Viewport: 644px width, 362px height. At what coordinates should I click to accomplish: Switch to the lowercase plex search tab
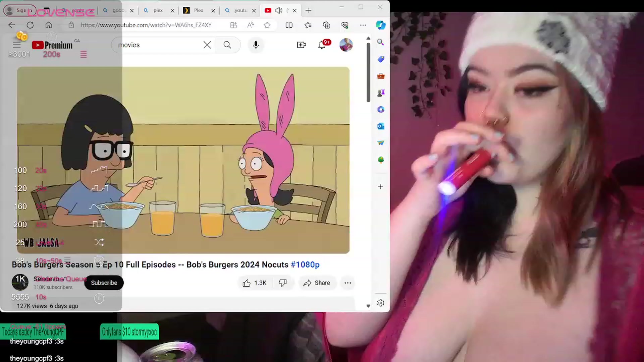(x=158, y=10)
